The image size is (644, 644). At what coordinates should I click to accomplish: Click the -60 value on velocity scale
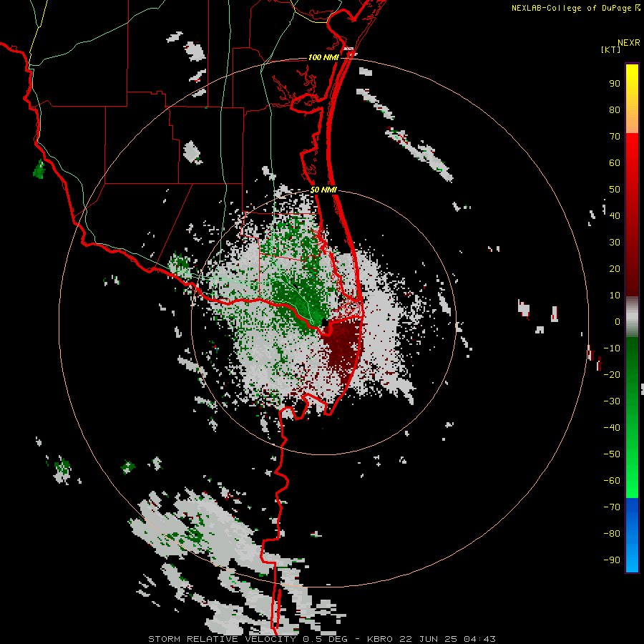[x=612, y=481]
